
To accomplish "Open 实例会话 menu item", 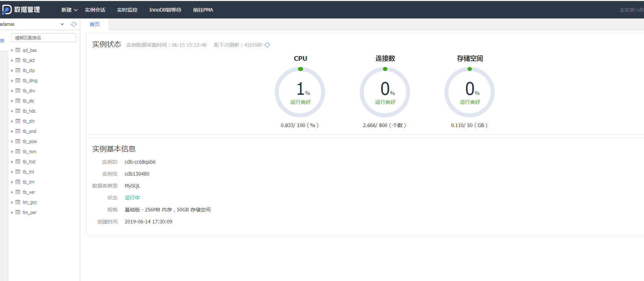I will click(95, 10).
